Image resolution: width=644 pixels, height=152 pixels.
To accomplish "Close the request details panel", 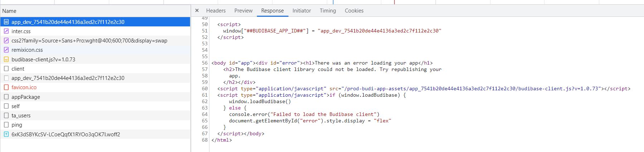I will (197, 11).
